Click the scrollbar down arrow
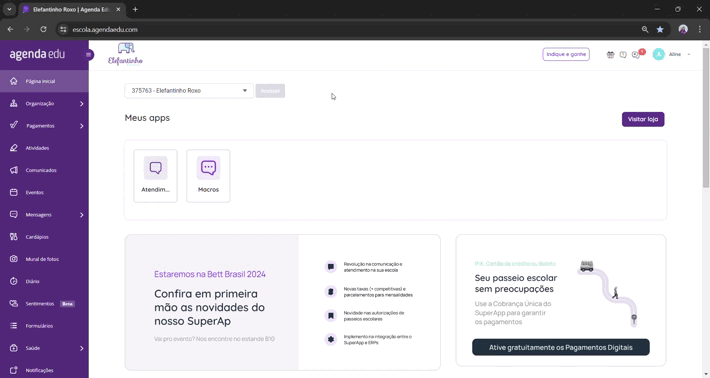 click(706, 374)
